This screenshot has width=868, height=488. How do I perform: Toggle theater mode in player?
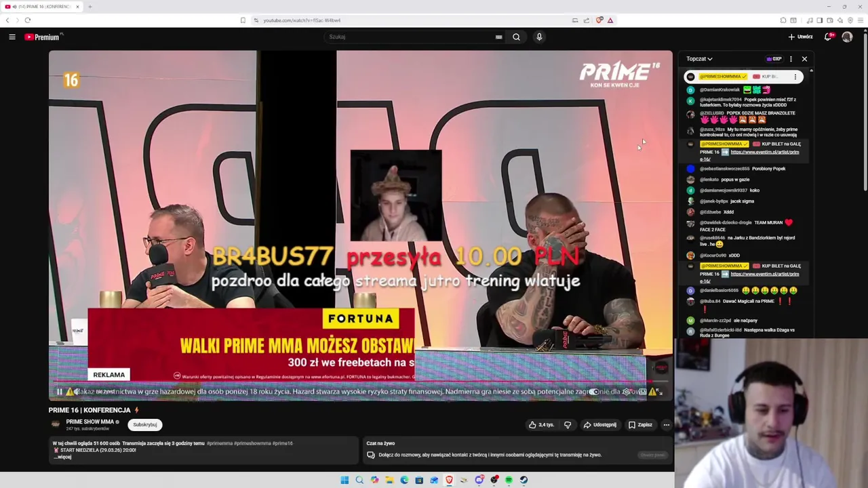coord(642,392)
